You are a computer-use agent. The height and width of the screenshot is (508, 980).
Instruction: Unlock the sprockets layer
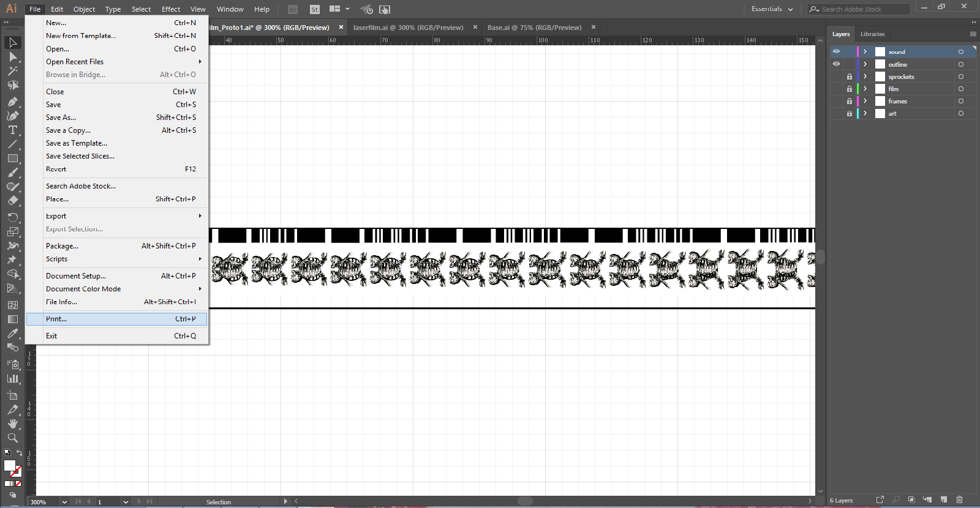click(850, 77)
